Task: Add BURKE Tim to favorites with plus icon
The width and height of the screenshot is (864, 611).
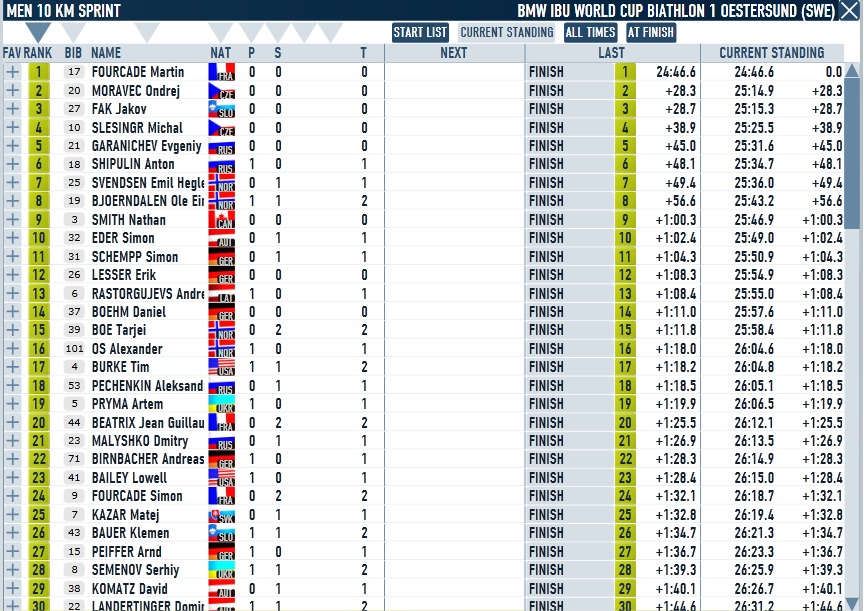Action: pyautogui.click(x=12, y=366)
